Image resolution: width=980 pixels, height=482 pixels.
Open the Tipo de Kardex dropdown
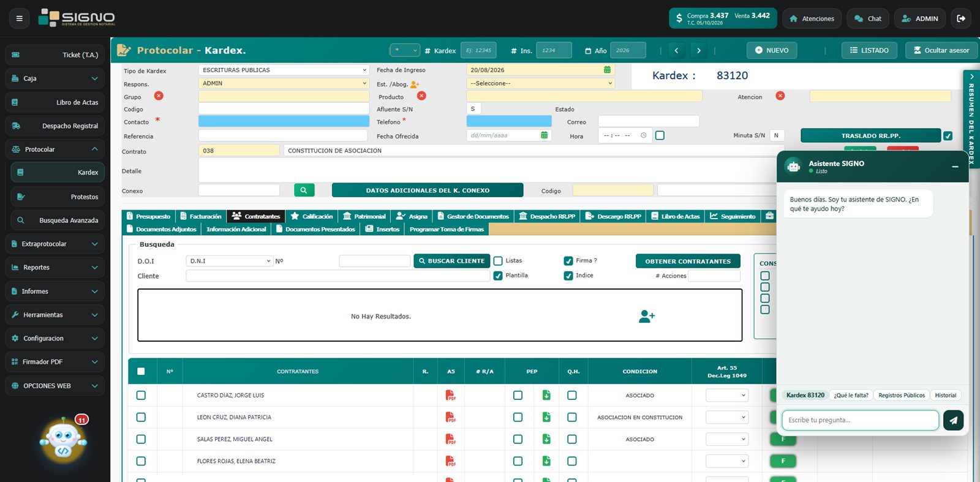(284, 70)
